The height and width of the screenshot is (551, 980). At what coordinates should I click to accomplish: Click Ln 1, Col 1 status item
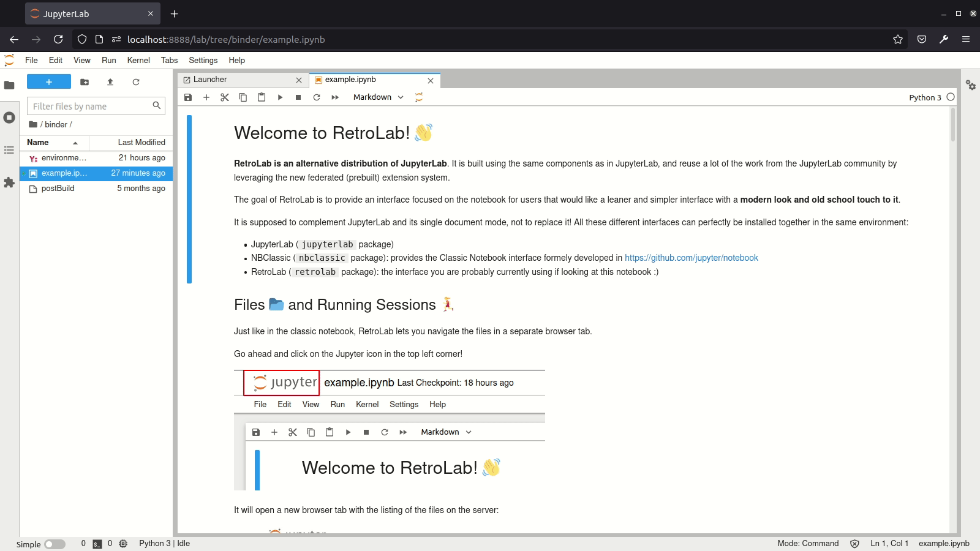coord(889,544)
